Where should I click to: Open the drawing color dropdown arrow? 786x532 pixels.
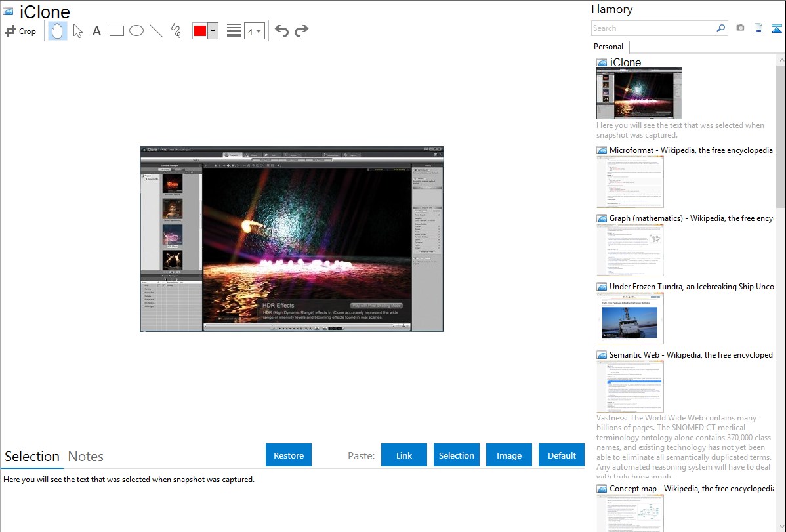(x=213, y=31)
